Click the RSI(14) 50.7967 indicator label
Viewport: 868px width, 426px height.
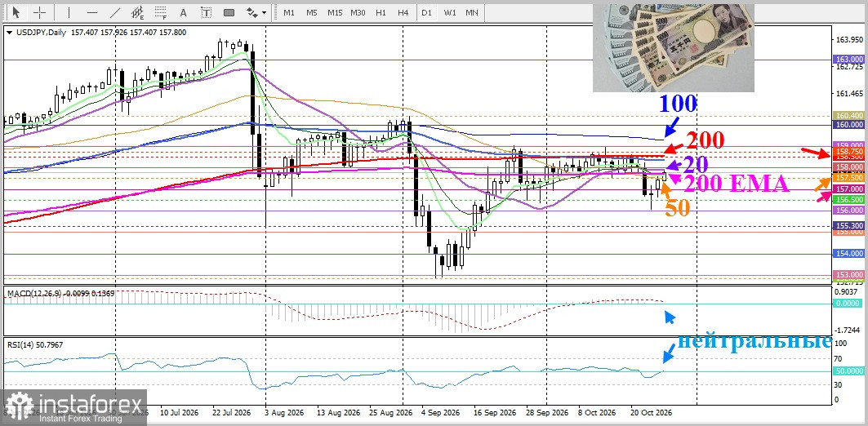pos(35,344)
